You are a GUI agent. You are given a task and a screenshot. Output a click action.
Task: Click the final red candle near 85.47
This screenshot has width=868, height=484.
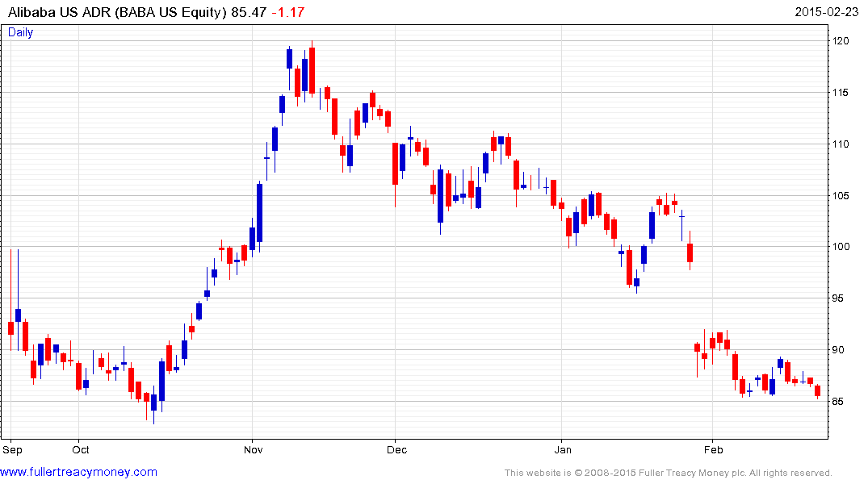pos(817,390)
